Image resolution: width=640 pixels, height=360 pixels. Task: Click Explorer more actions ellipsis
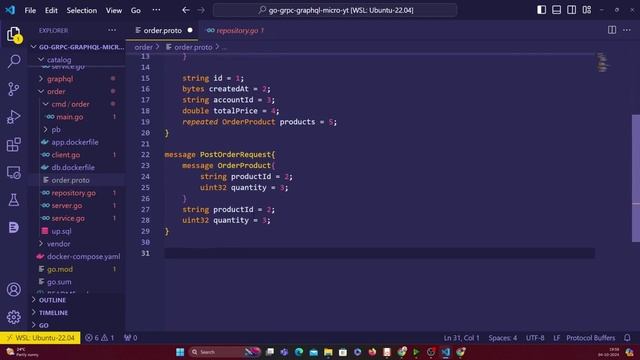point(112,30)
